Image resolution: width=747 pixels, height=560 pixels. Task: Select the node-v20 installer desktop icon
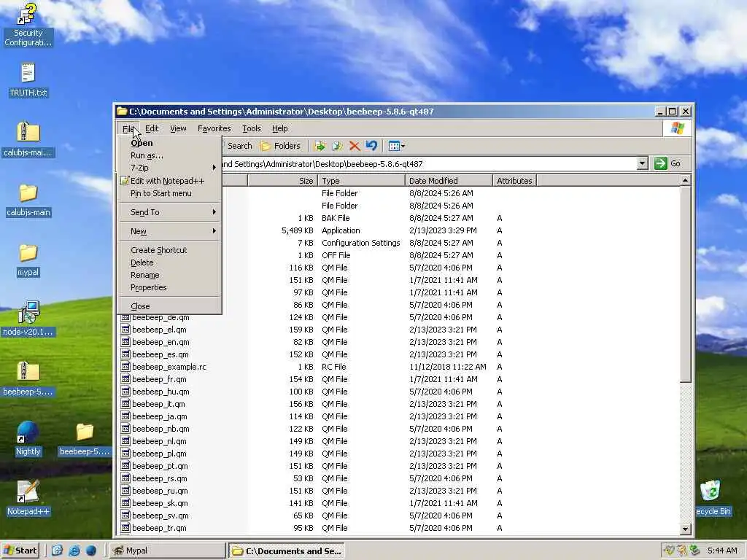click(28, 319)
